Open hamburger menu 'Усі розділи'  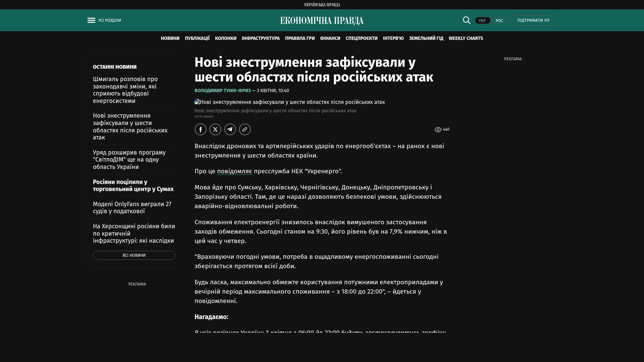click(104, 20)
